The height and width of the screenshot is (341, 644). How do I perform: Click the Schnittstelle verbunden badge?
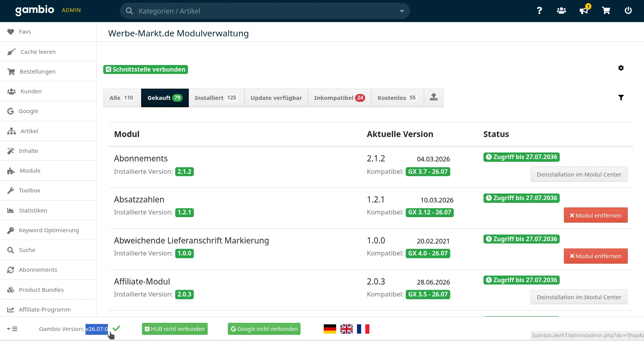click(x=145, y=69)
